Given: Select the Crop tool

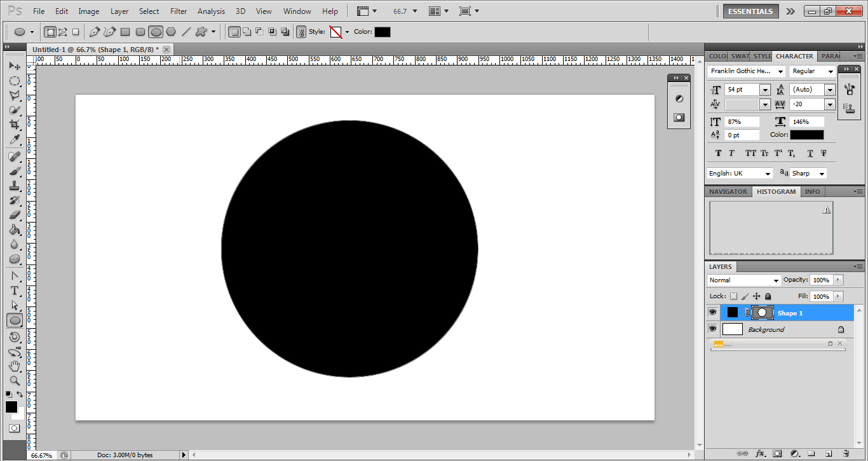Looking at the screenshot, I should click(15, 124).
